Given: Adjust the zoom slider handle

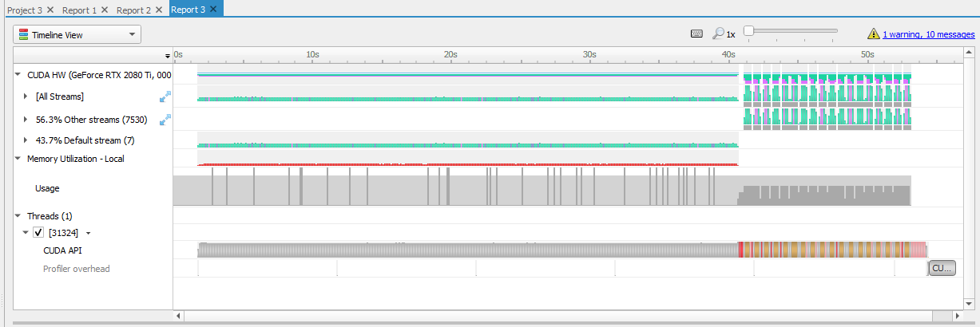Looking at the screenshot, I should pos(748,31).
